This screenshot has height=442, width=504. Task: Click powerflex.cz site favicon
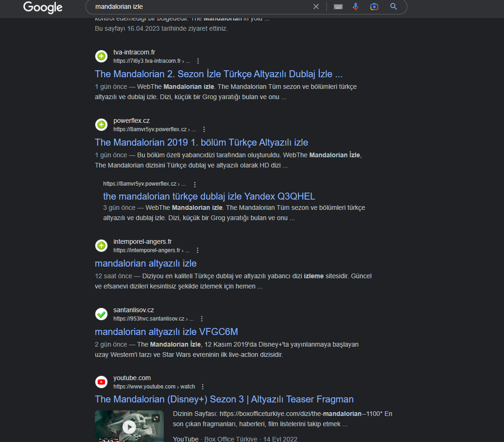[101, 125]
